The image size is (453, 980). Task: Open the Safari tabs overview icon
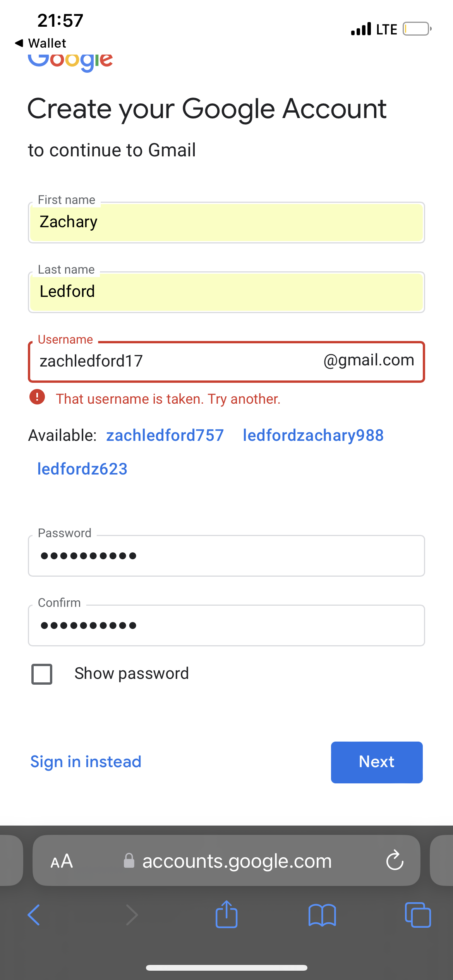pyautogui.click(x=418, y=915)
